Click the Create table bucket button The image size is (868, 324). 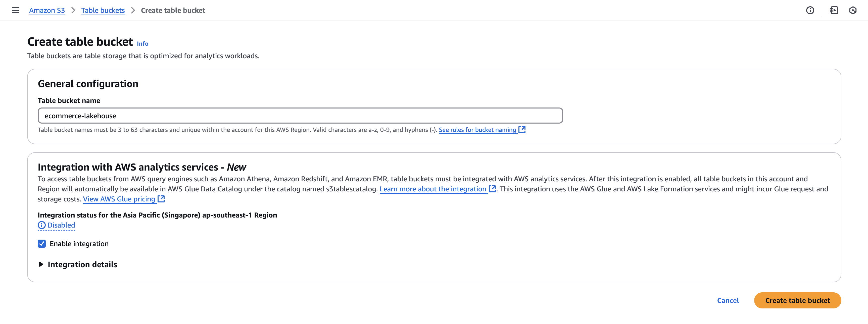pos(797,300)
